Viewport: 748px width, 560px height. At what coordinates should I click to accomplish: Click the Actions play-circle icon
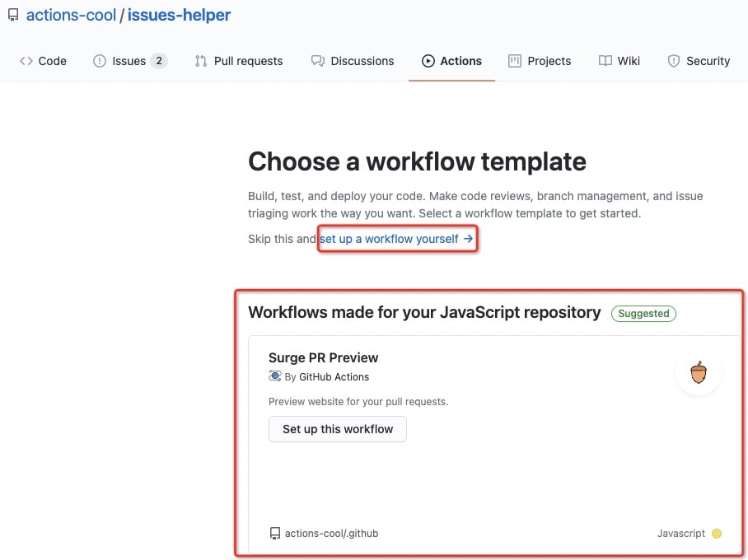pos(428,61)
